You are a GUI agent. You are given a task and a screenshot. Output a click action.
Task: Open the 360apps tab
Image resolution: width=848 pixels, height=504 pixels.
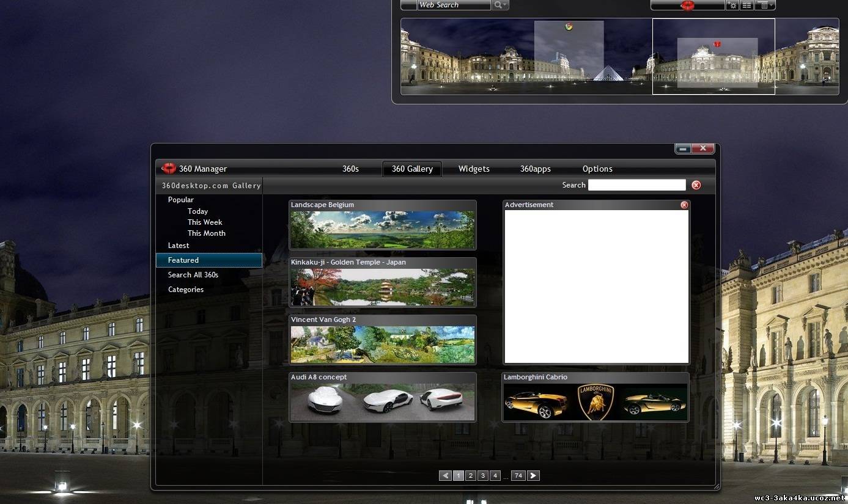(x=535, y=169)
